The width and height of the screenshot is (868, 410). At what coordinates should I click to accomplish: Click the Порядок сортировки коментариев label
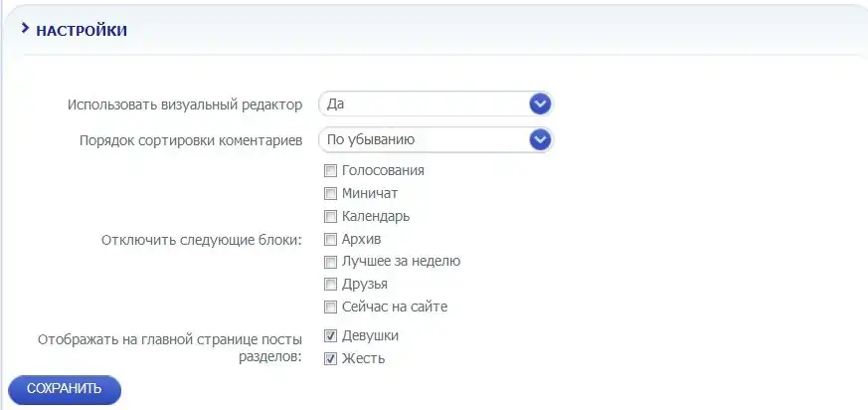point(191,139)
